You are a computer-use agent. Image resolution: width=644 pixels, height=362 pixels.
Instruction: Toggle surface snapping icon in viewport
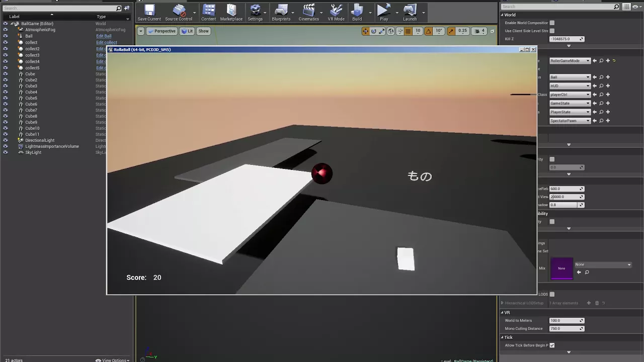400,31
